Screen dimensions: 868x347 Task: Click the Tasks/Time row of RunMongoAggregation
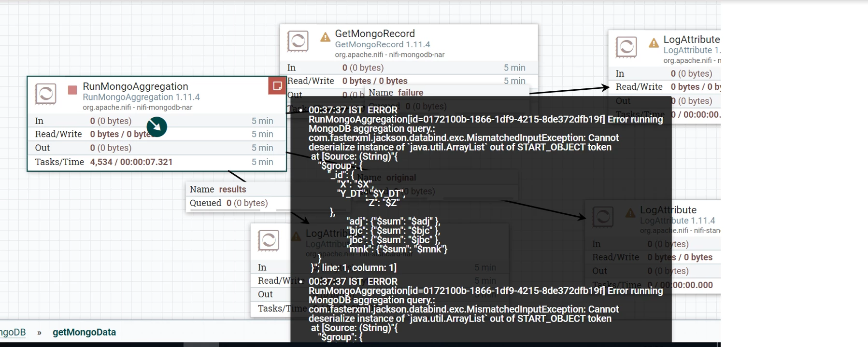pos(157,162)
